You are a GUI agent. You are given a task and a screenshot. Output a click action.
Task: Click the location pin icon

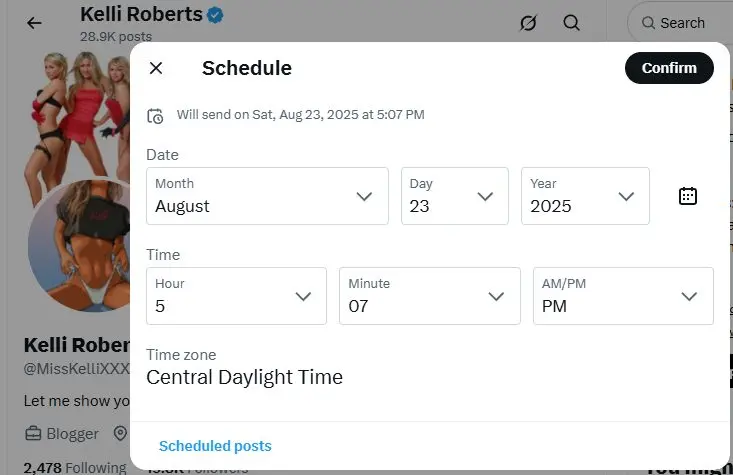(x=120, y=433)
